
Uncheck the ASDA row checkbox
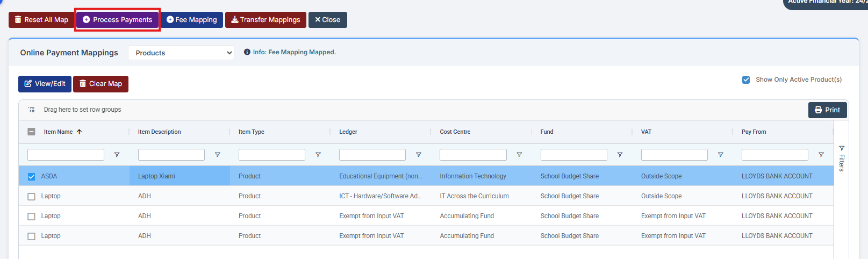point(31,176)
